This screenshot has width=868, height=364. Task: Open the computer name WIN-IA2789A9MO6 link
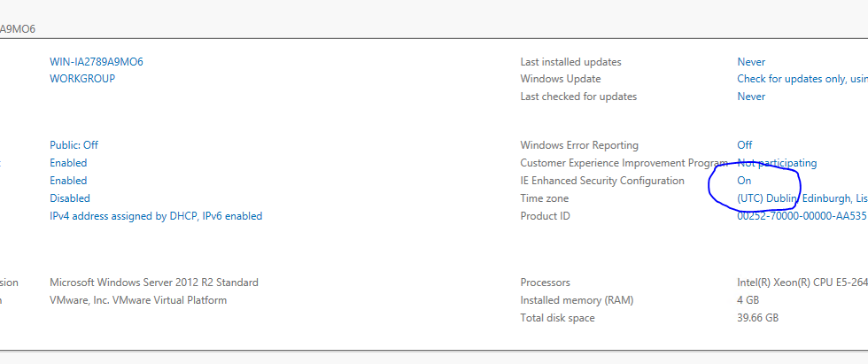pyautogui.click(x=97, y=62)
